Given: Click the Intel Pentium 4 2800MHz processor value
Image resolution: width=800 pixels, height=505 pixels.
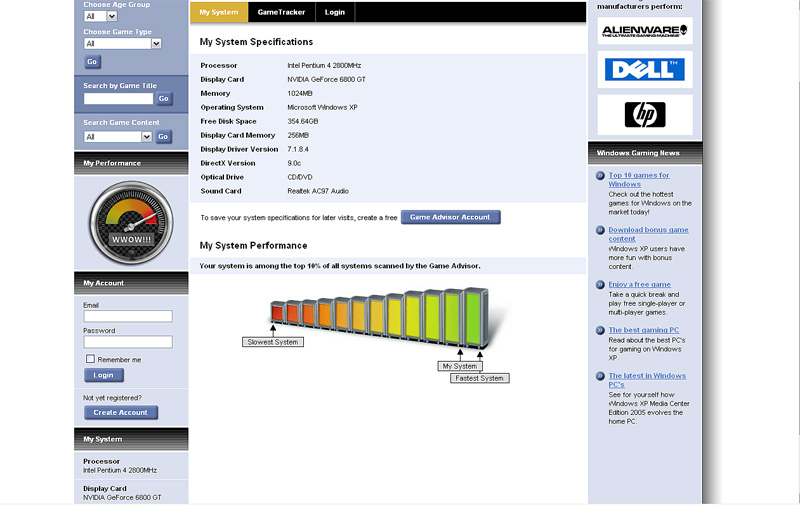Looking at the screenshot, I should [324, 65].
